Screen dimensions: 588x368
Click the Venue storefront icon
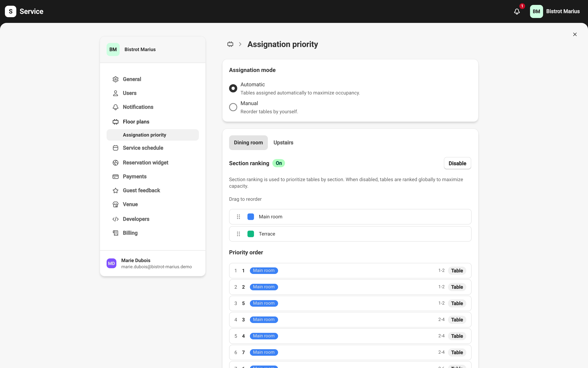[115, 204]
